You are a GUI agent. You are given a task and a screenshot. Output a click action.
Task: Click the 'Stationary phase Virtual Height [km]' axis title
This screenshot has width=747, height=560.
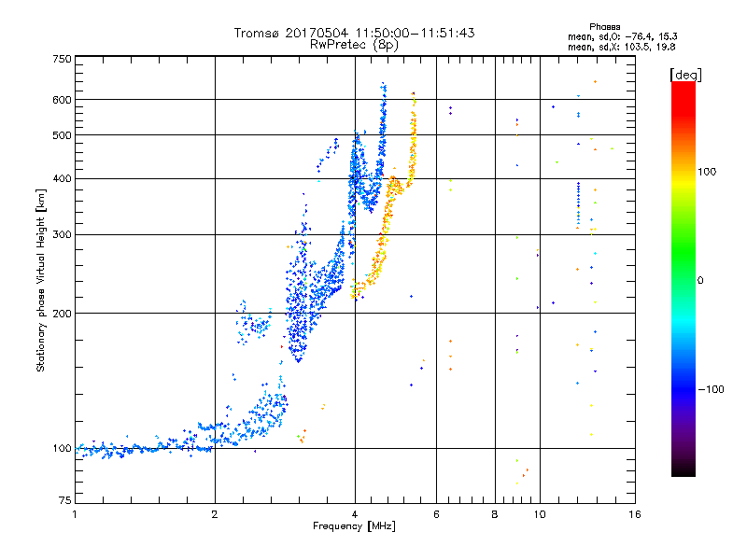(x=40, y=281)
